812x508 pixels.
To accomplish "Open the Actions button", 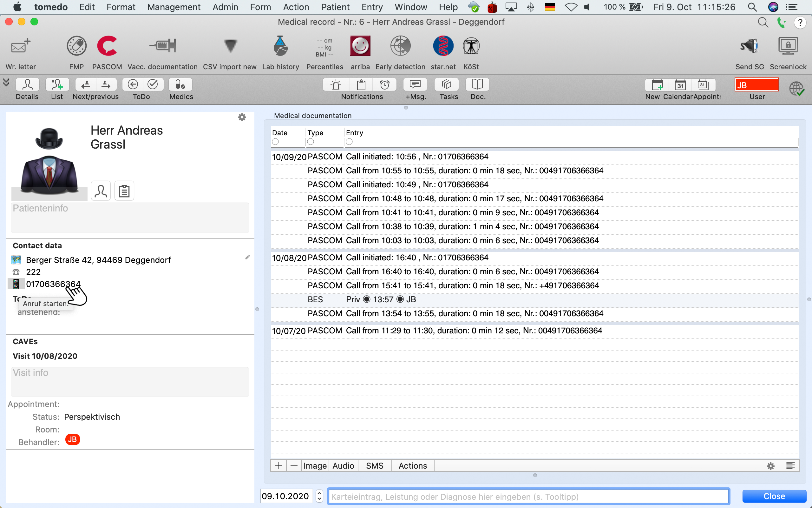I will pyautogui.click(x=413, y=466).
